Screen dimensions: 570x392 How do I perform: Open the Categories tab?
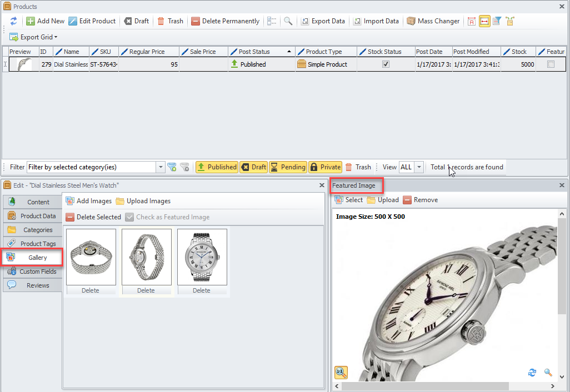(33, 230)
